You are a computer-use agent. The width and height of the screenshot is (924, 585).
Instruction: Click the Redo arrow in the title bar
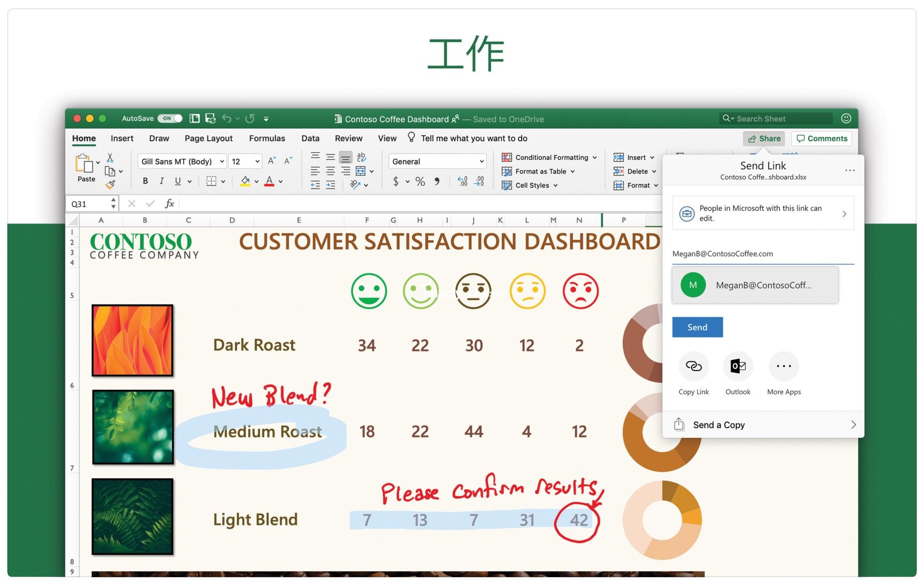tap(250, 119)
